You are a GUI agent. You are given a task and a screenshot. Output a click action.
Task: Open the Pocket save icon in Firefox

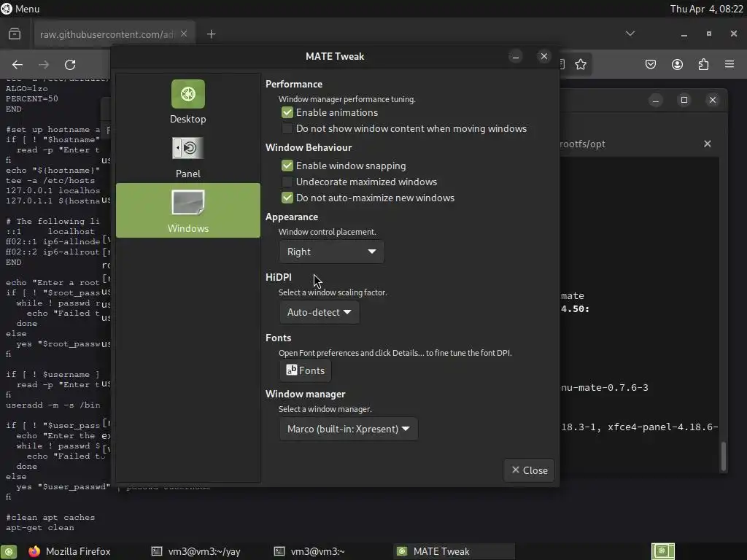651,64
